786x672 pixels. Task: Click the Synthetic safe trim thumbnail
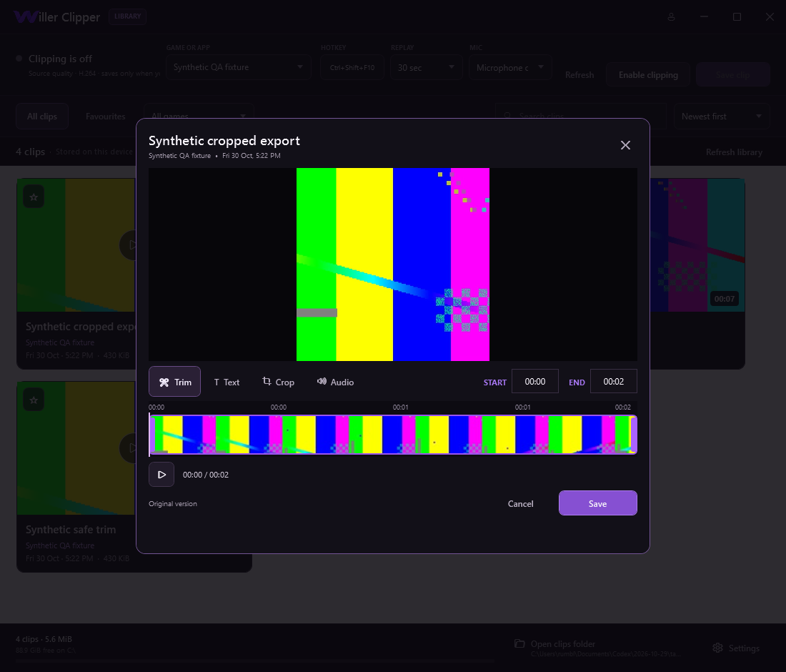[76, 448]
